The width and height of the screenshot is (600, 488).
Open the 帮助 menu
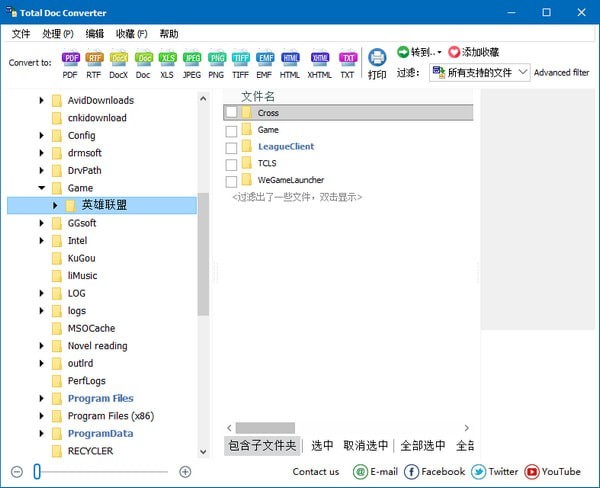coord(169,34)
